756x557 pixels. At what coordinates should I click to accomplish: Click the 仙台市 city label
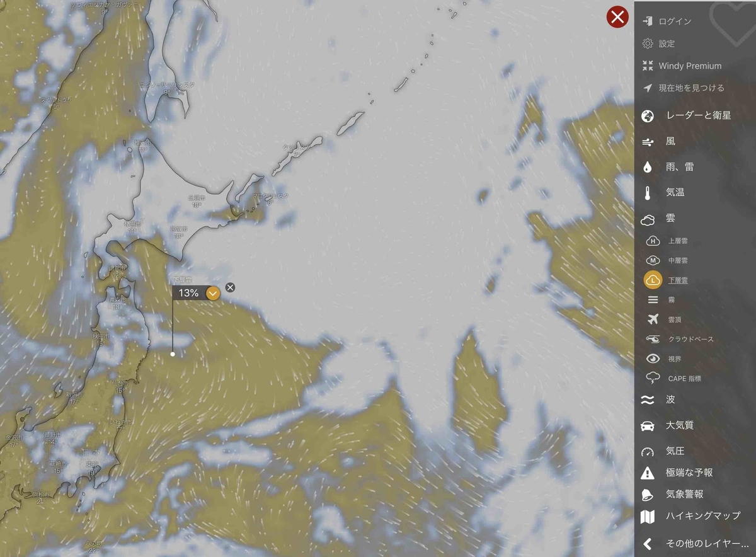[x=119, y=384]
